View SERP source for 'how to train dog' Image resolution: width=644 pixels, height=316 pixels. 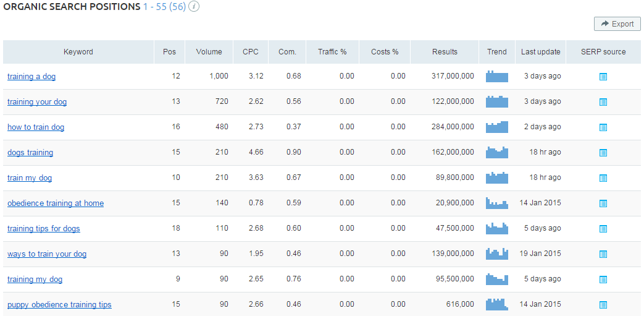603,127
